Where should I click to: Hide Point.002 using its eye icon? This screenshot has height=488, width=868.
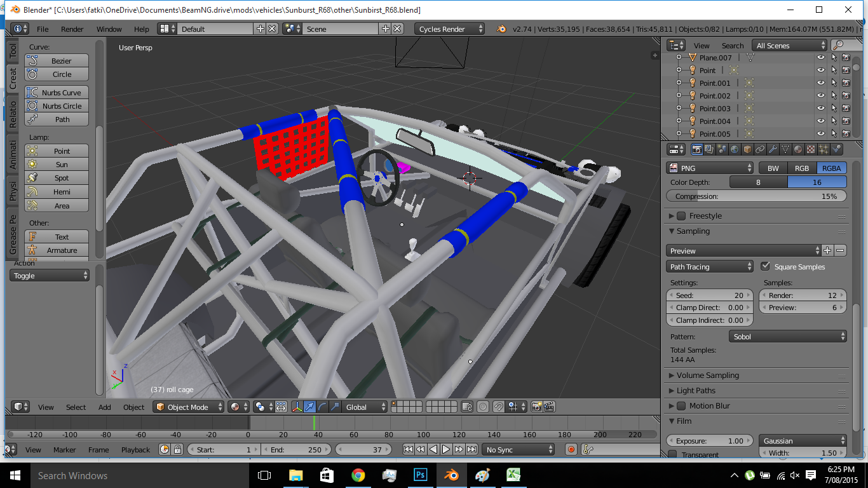click(820, 96)
